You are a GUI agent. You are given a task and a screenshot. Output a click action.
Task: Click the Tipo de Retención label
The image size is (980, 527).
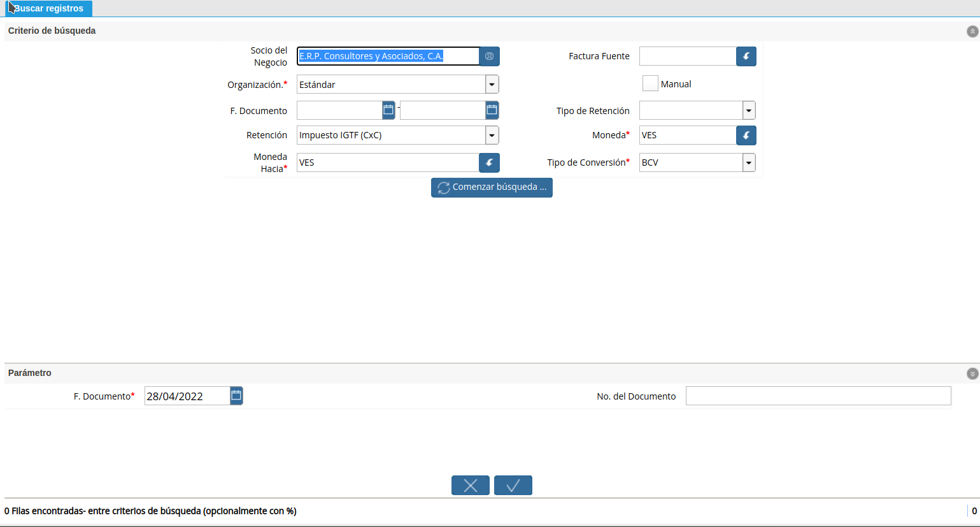pos(593,111)
